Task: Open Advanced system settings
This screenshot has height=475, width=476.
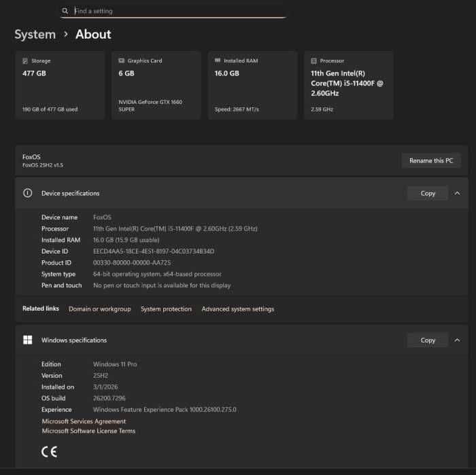Action: [x=237, y=309]
